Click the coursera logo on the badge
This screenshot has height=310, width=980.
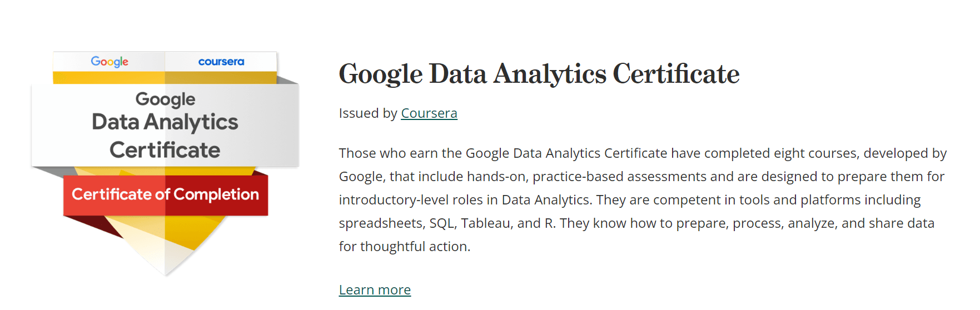[x=221, y=62]
